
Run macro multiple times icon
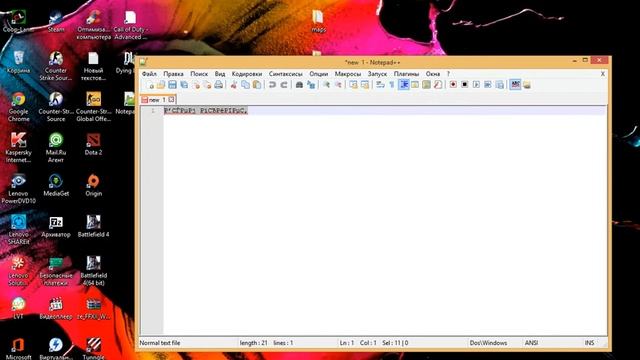[488, 85]
